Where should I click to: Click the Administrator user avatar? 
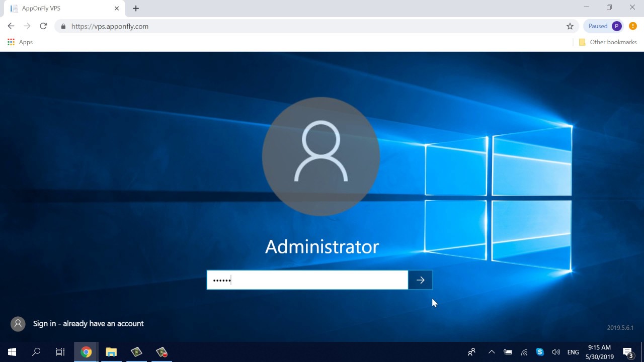point(321,156)
